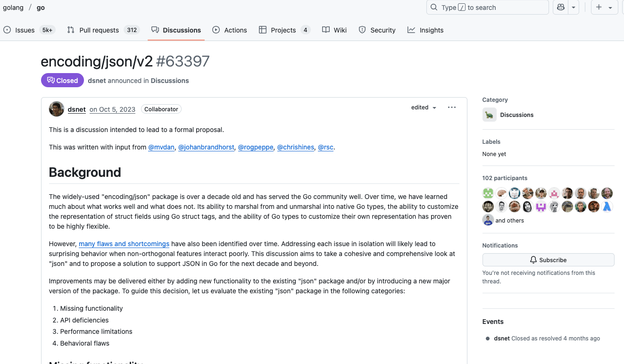Open the blue A-logo participant avatar
The height and width of the screenshot is (364, 624).
(x=607, y=206)
